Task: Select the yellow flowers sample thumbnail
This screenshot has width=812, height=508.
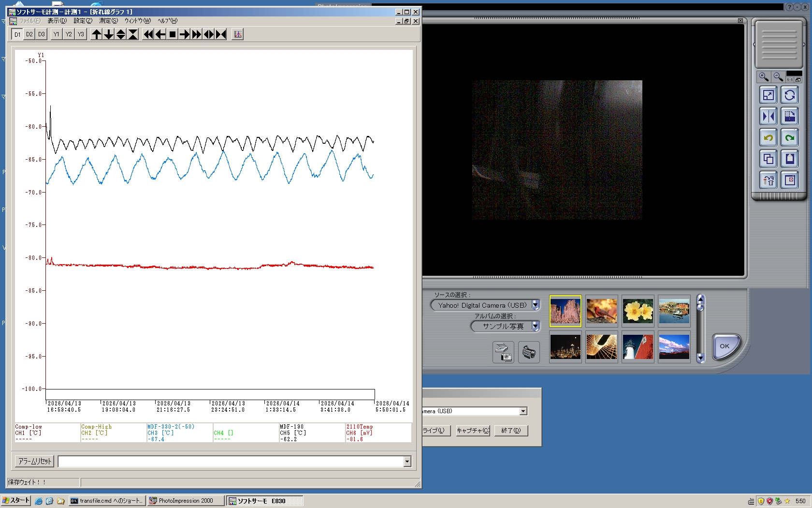Action: [638, 311]
